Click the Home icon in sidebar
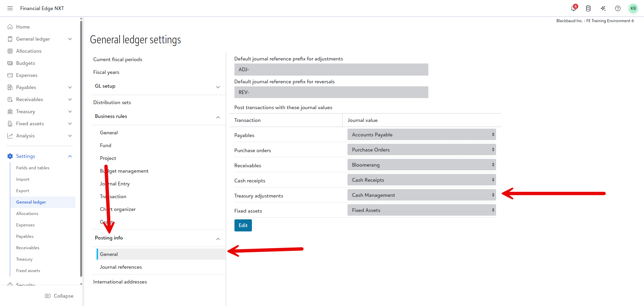Screen dimensions: 644x306 10,27
